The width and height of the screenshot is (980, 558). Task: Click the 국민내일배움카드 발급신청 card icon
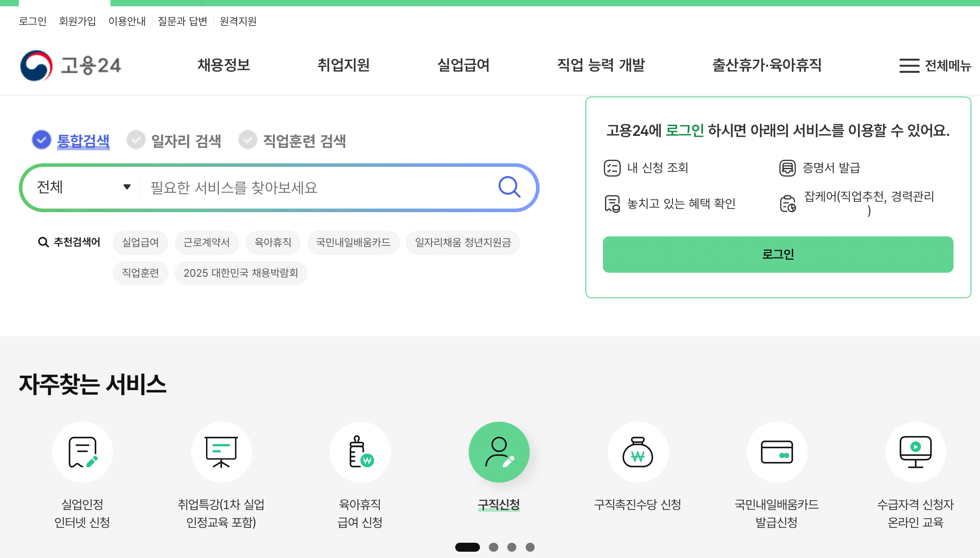click(x=777, y=452)
